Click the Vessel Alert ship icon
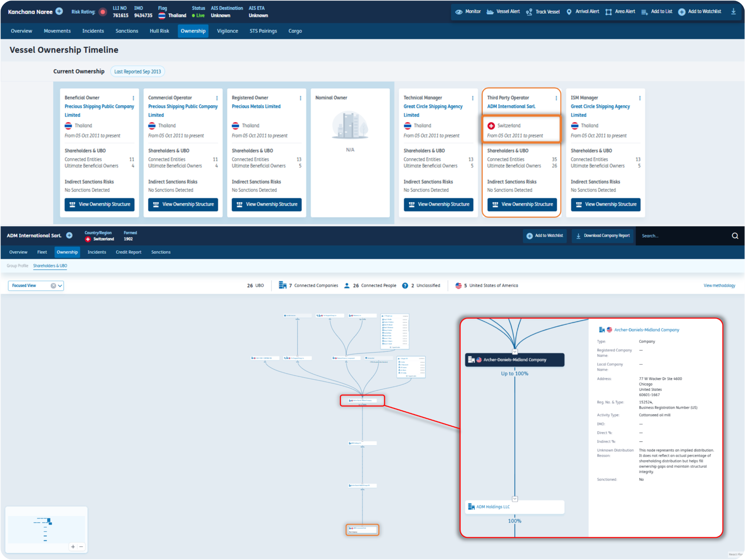 pyautogui.click(x=490, y=12)
